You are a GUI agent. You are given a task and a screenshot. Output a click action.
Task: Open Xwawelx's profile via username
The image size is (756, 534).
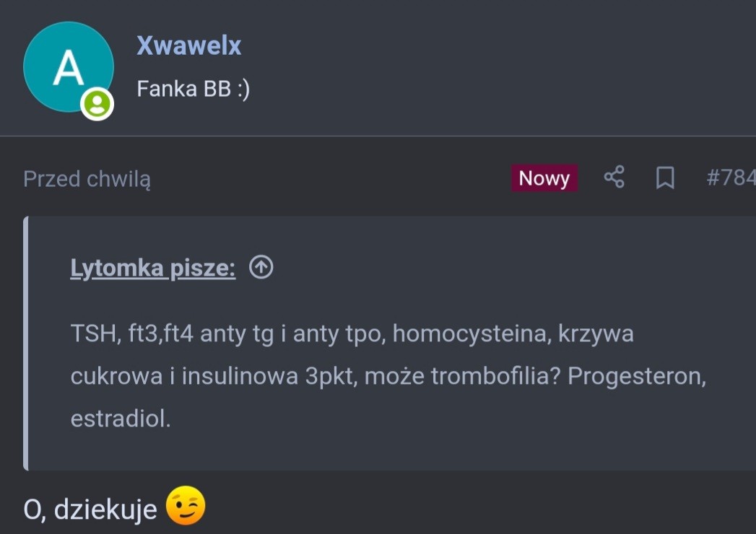(x=188, y=45)
